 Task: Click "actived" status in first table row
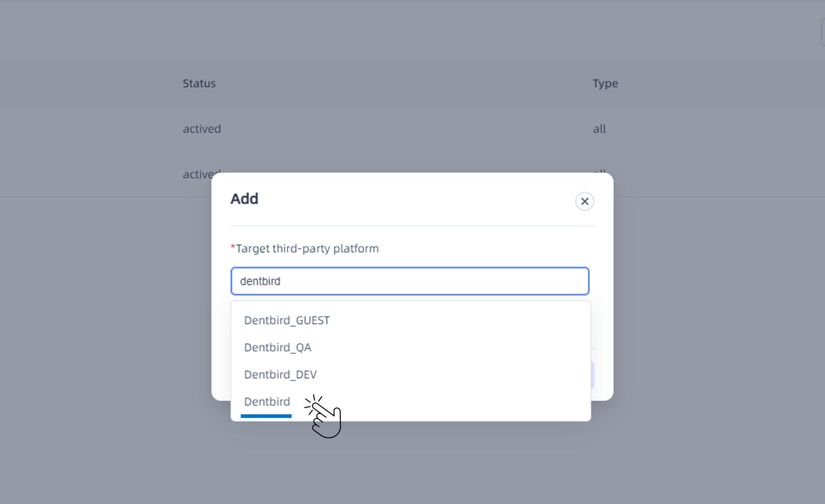tap(202, 129)
